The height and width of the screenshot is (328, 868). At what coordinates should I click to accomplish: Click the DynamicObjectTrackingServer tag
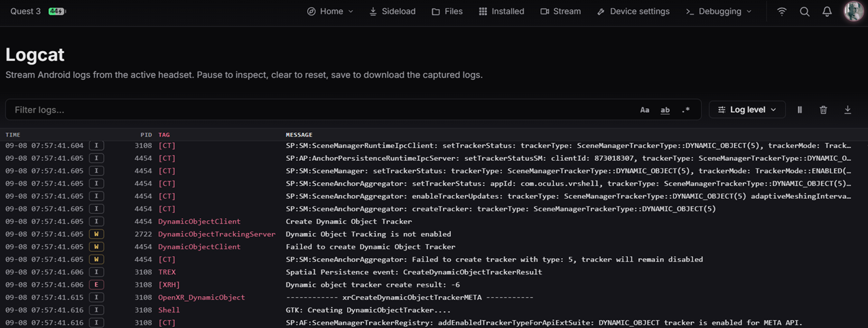217,234
